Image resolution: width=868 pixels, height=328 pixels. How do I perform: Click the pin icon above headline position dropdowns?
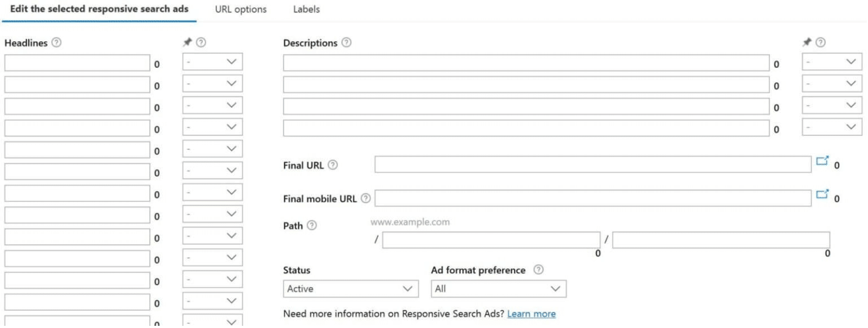pyautogui.click(x=187, y=41)
